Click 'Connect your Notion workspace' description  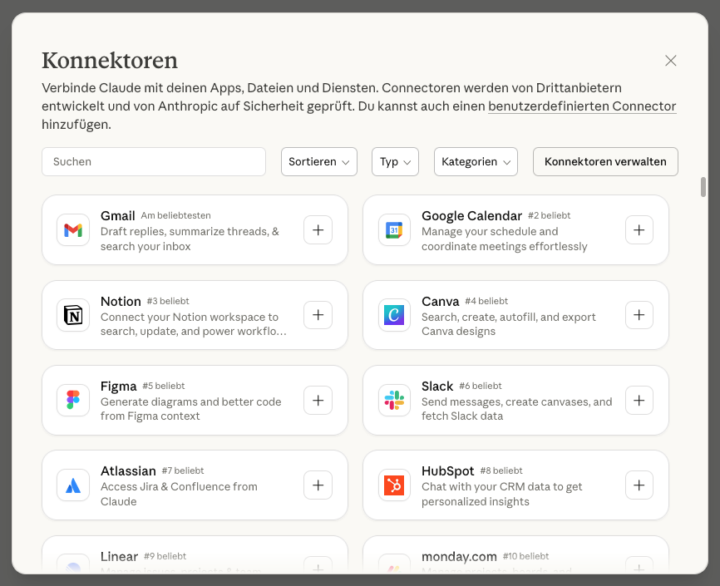(x=193, y=324)
